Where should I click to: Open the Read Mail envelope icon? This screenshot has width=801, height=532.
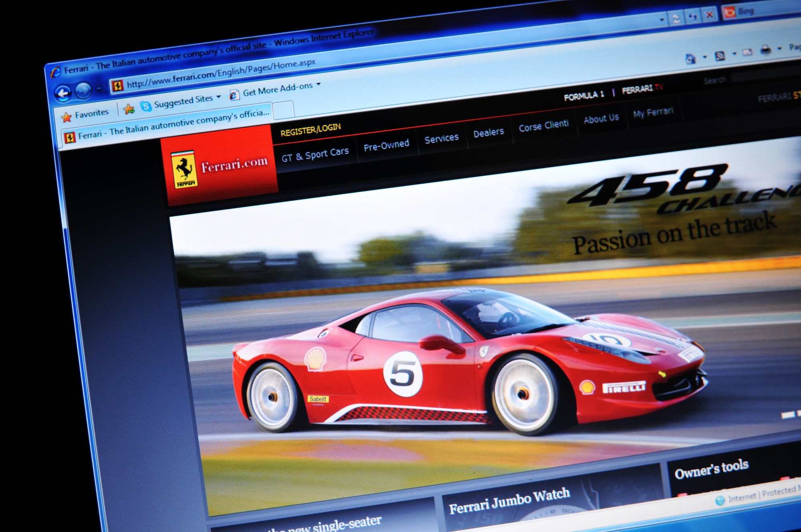tap(747, 52)
